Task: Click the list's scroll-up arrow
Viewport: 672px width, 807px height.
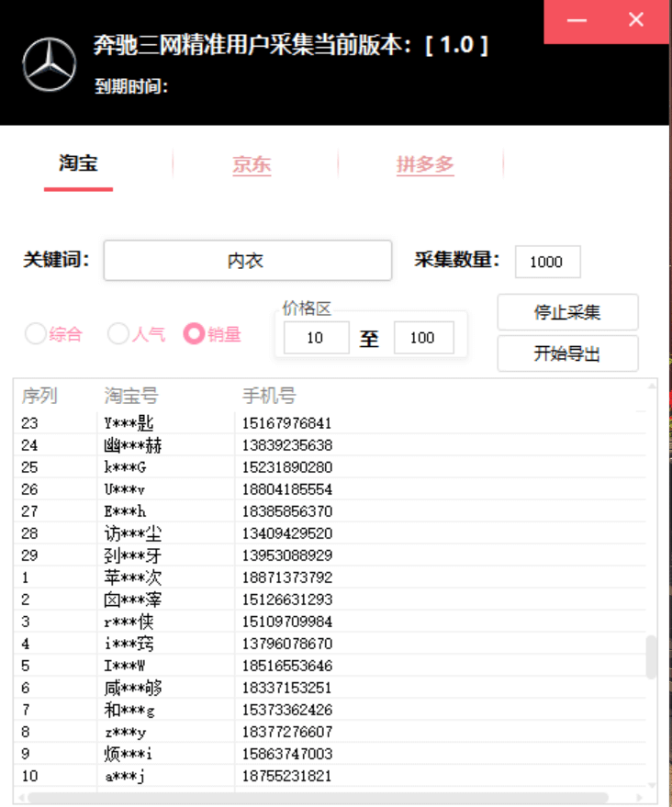Action: click(652, 387)
